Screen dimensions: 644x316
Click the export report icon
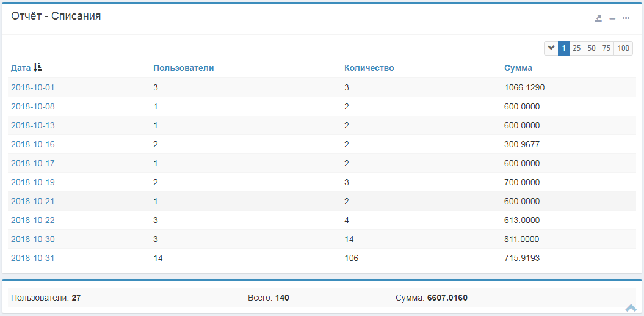pyautogui.click(x=598, y=18)
